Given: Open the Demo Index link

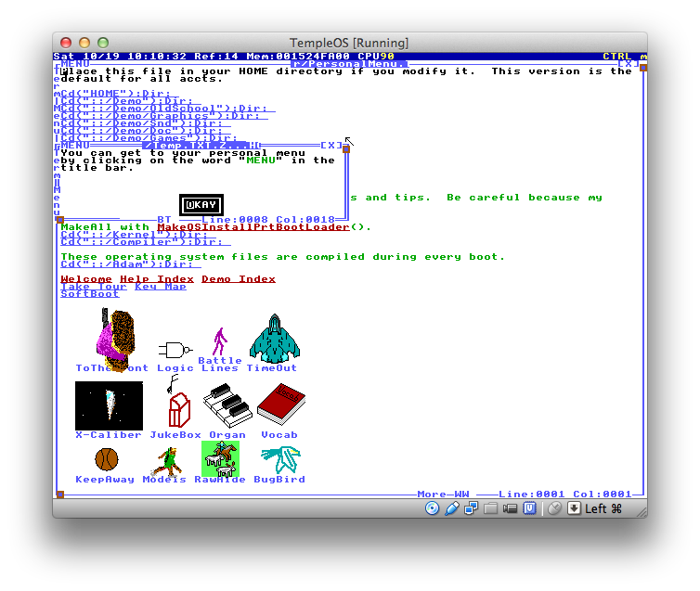Looking at the screenshot, I should [238, 279].
